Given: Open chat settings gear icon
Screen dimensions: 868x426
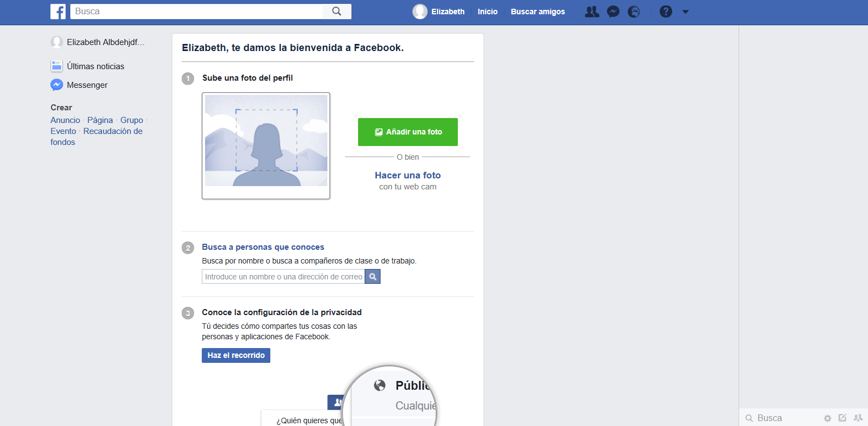Looking at the screenshot, I should click(x=827, y=418).
